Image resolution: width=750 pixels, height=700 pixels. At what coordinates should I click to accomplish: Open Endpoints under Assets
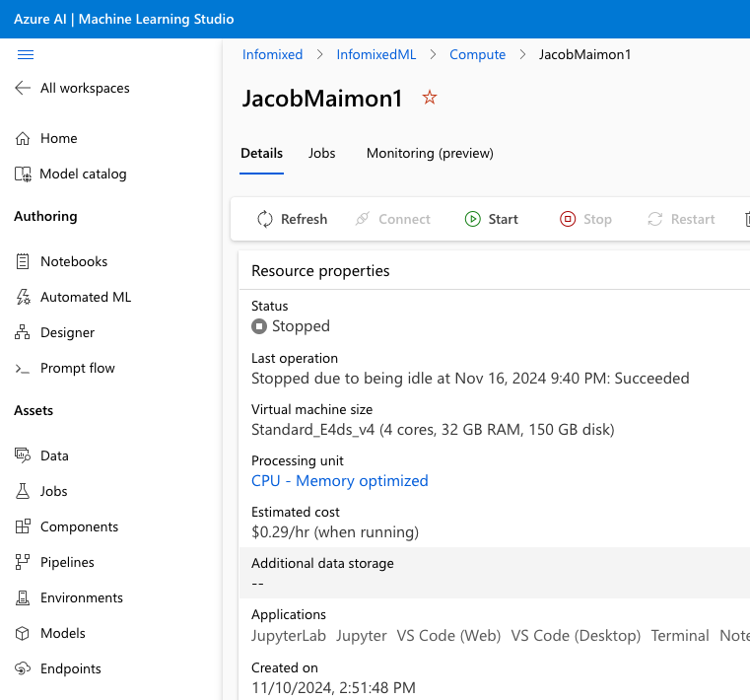tap(71, 668)
